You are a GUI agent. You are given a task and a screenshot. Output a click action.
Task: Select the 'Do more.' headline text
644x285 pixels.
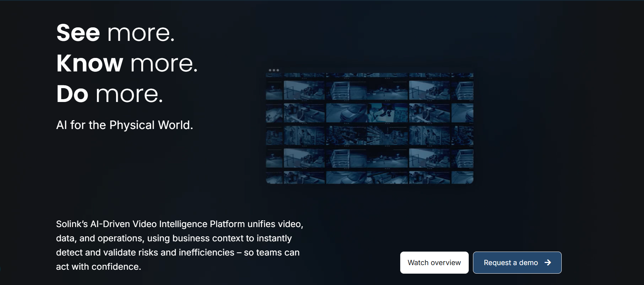pyautogui.click(x=110, y=94)
